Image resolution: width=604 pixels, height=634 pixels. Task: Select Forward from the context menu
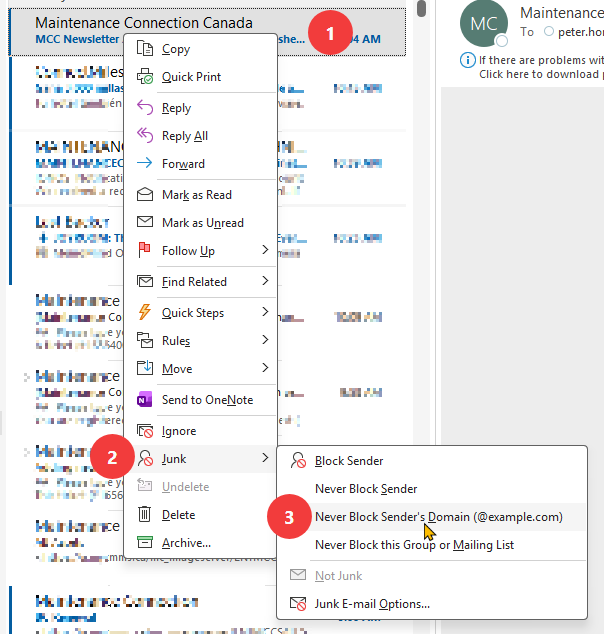tap(201, 164)
